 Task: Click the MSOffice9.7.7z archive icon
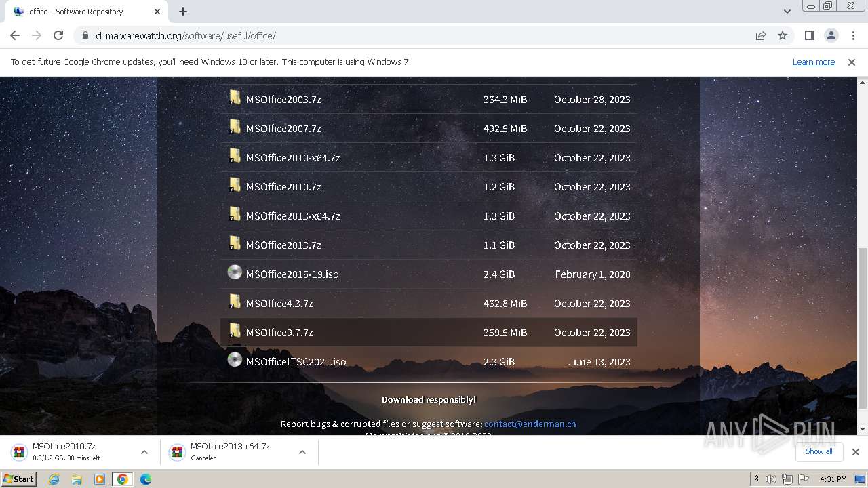pos(235,331)
